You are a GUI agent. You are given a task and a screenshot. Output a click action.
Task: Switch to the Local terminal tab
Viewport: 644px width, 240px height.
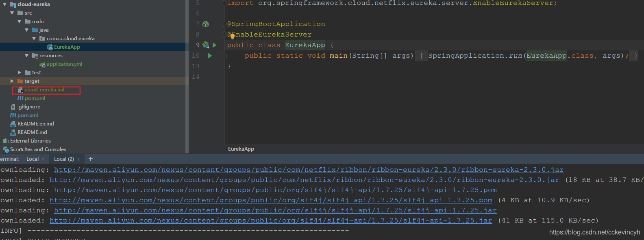point(33,159)
